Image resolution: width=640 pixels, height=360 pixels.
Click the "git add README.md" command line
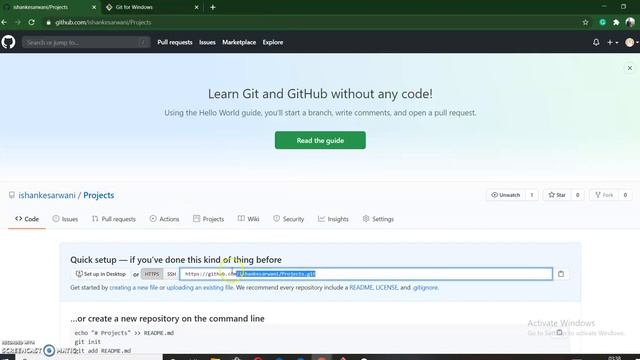[x=102, y=351]
